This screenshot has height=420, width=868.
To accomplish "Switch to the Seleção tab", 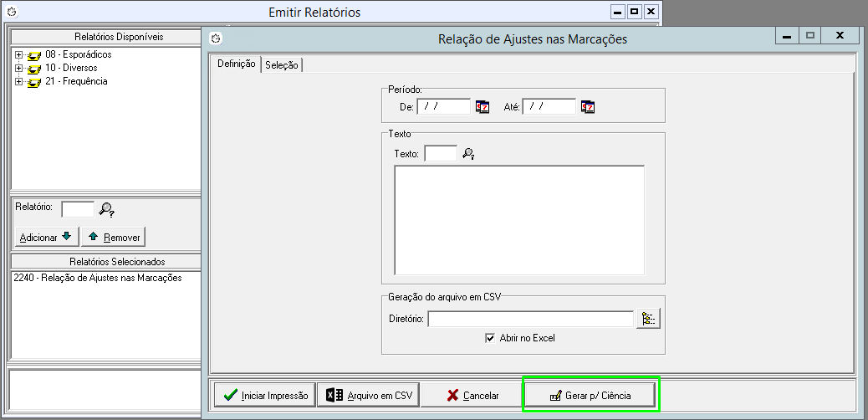I will (282, 65).
